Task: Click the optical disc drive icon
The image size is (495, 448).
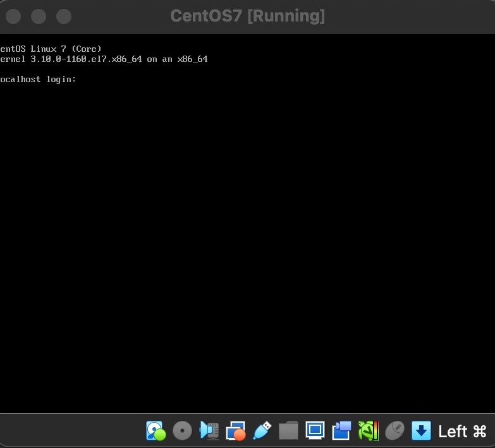Action: (x=183, y=431)
